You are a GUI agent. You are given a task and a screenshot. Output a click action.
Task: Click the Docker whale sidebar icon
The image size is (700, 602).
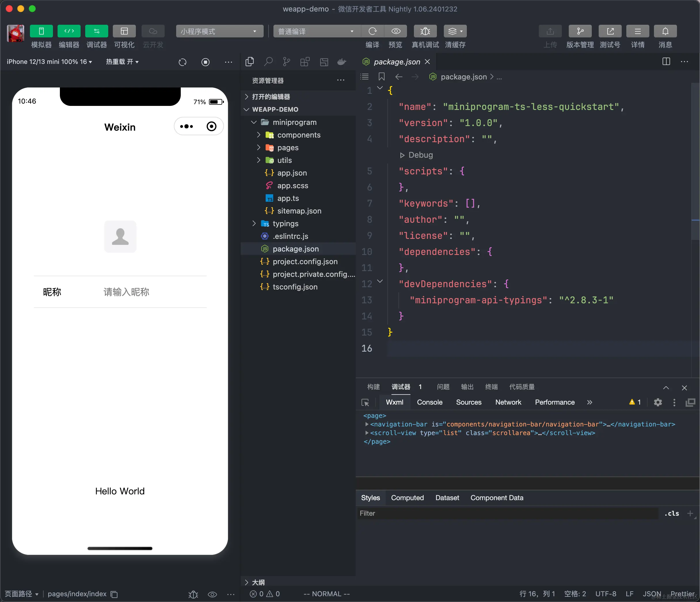point(342,62)
